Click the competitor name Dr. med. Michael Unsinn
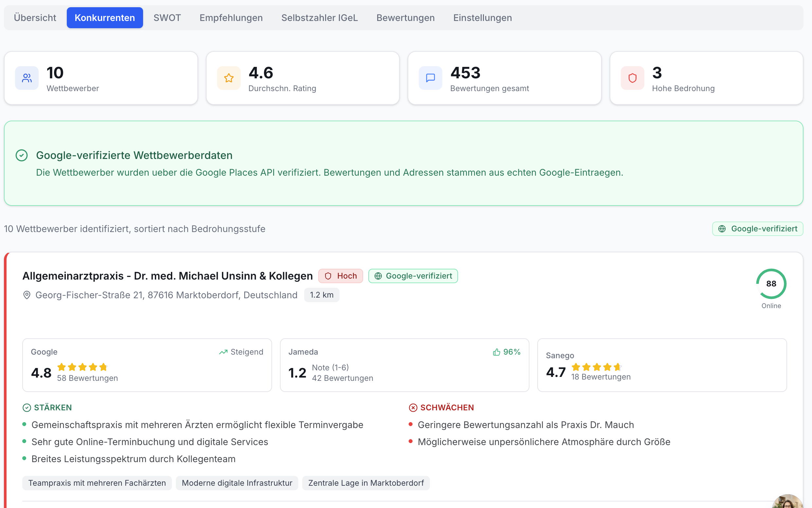 click(167, 276)
